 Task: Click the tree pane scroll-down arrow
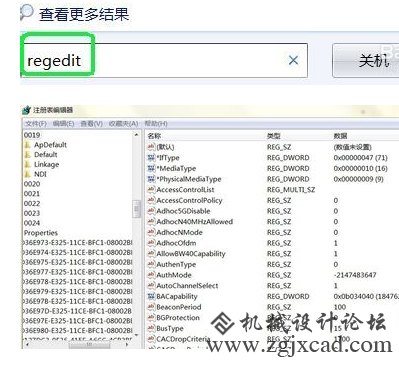[137, 335]
